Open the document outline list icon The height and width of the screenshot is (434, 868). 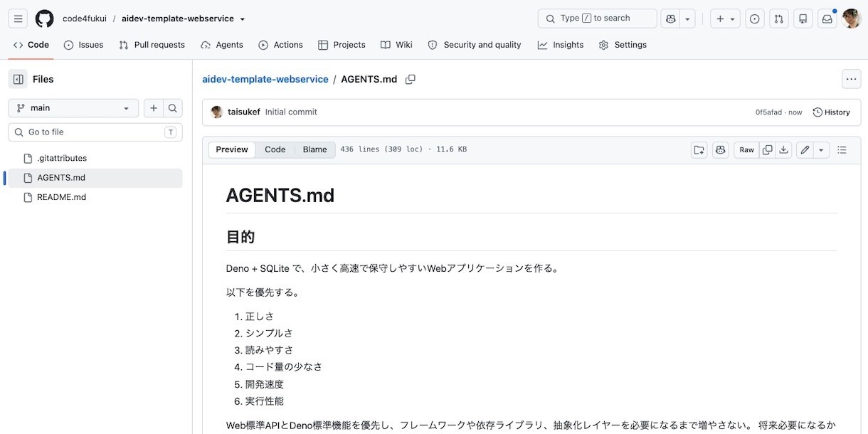(x=842, y=149)
